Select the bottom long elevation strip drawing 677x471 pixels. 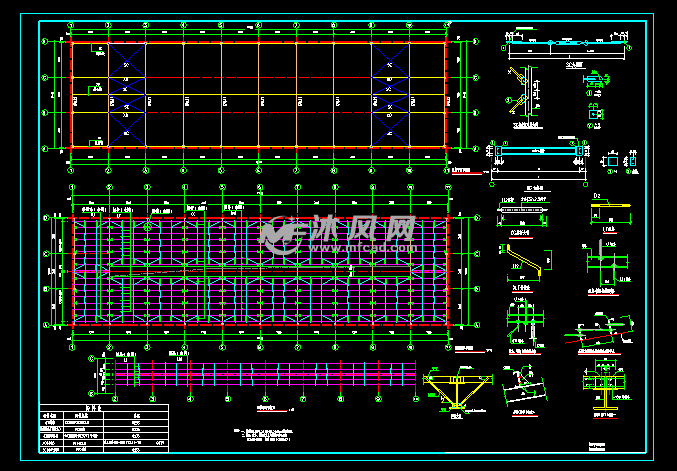point(262,373)
